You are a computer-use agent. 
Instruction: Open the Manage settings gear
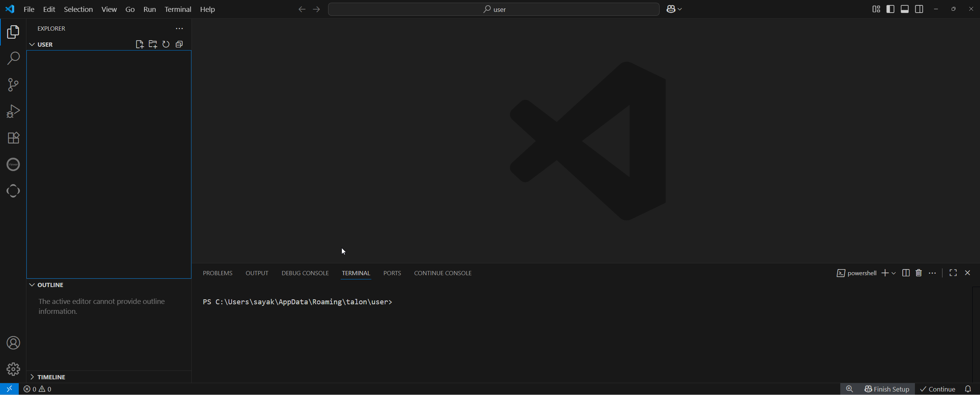(x=13, y=369)
